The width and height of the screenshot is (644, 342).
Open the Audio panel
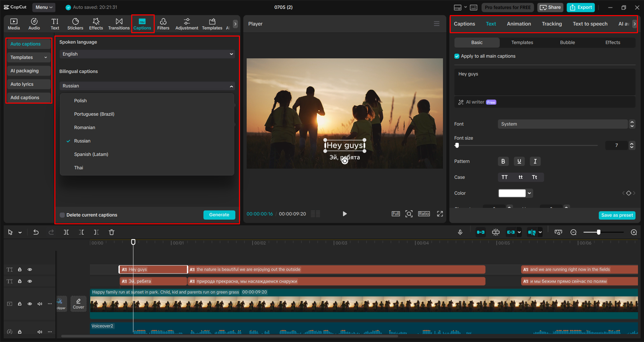tap(34, 24)
